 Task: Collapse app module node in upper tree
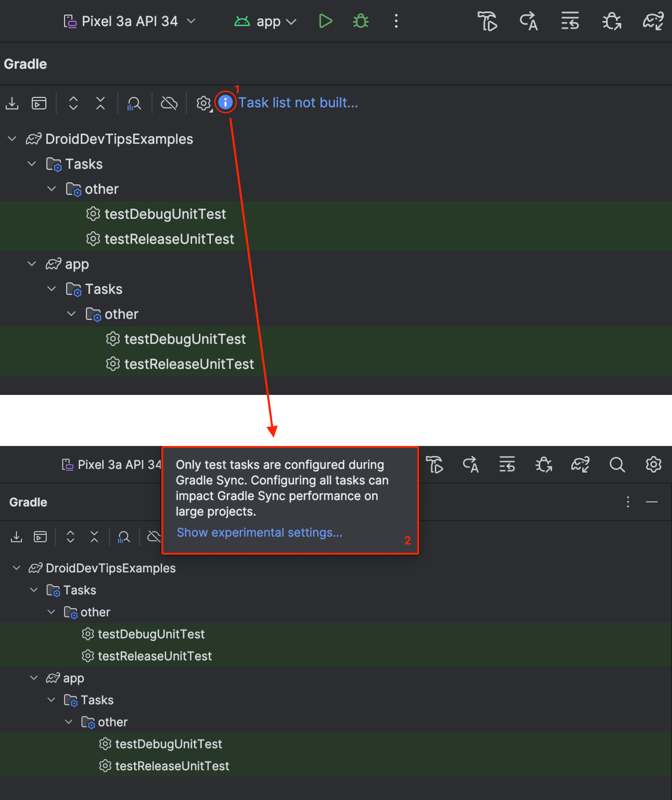point(32,264)
